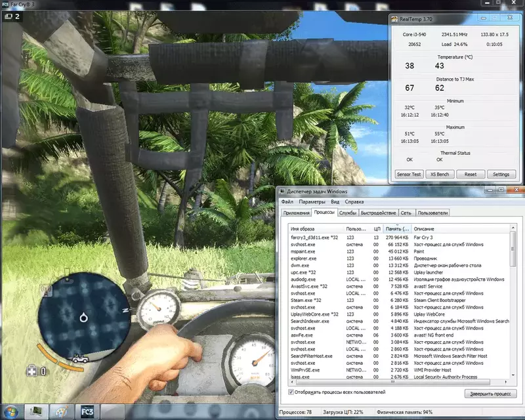Click the 'Core i3-540' label in RealTemp
This screenshot has width=525, height=420.
pyautogui.click(x=414, y=35)
